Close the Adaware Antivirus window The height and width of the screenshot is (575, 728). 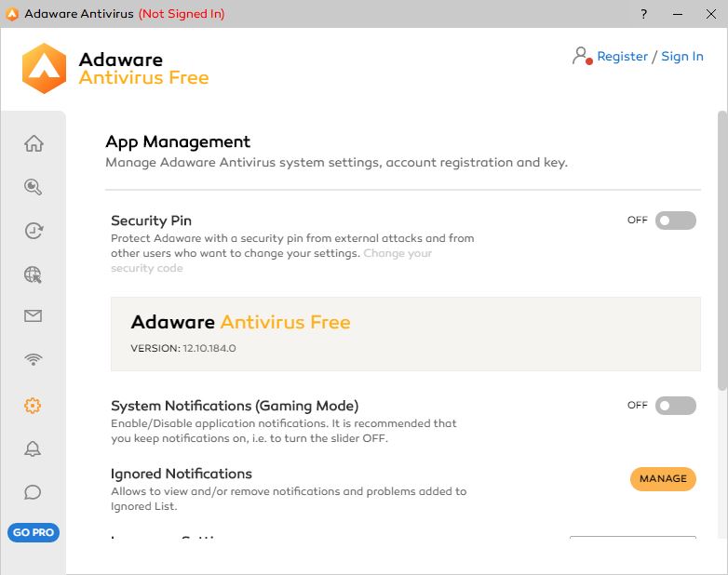click(711, 14)
